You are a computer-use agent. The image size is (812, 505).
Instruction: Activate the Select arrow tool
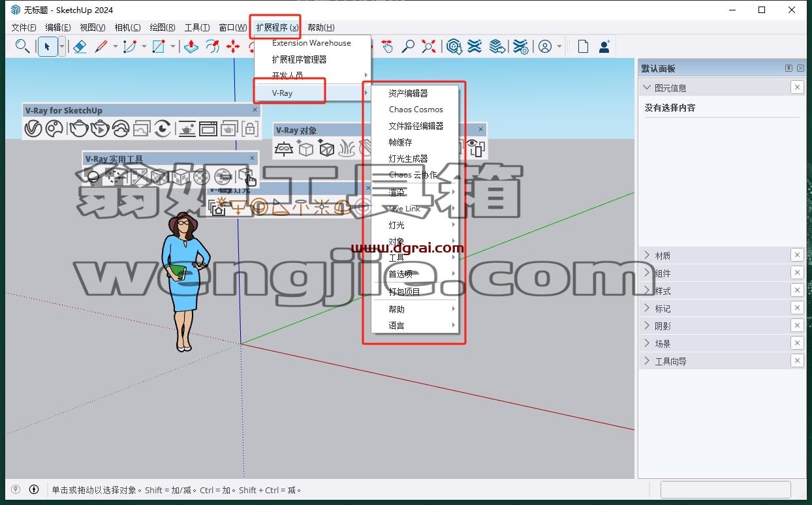(x=47, y=46)
